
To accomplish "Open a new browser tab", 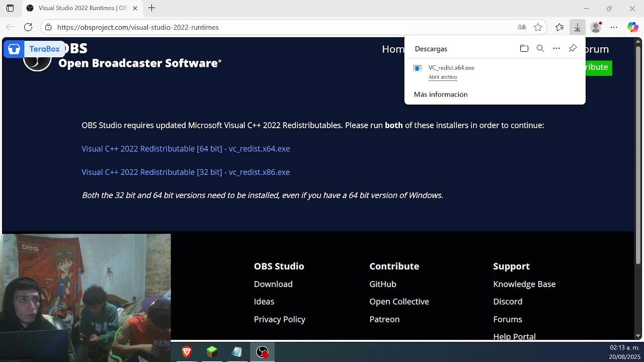I will click(x=151, y=8).
